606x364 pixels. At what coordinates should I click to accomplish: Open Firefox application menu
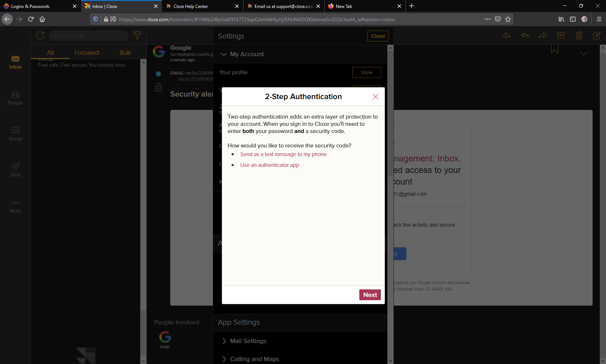[x=599, y=19]
